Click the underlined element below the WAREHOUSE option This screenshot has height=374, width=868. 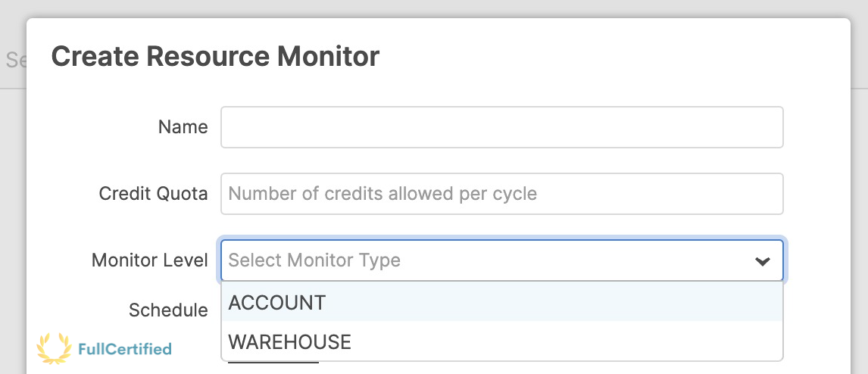tap(273, 363)
